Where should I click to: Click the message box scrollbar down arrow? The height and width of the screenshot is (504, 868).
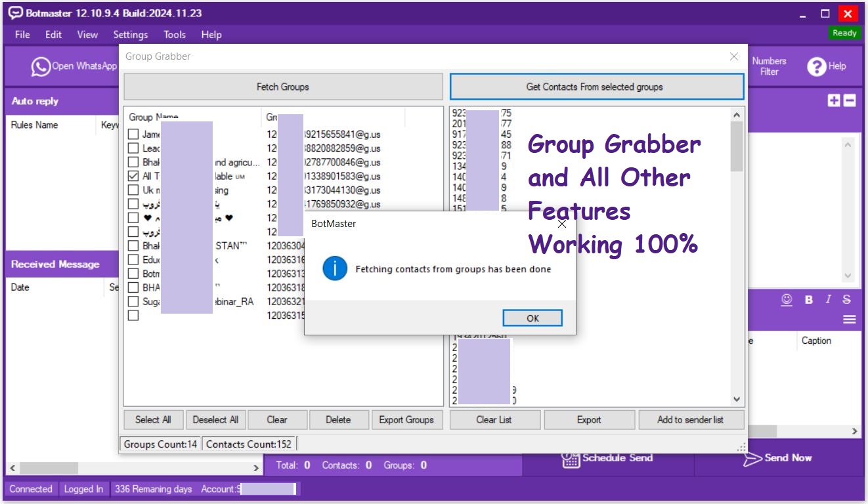(x=848, y=276)
